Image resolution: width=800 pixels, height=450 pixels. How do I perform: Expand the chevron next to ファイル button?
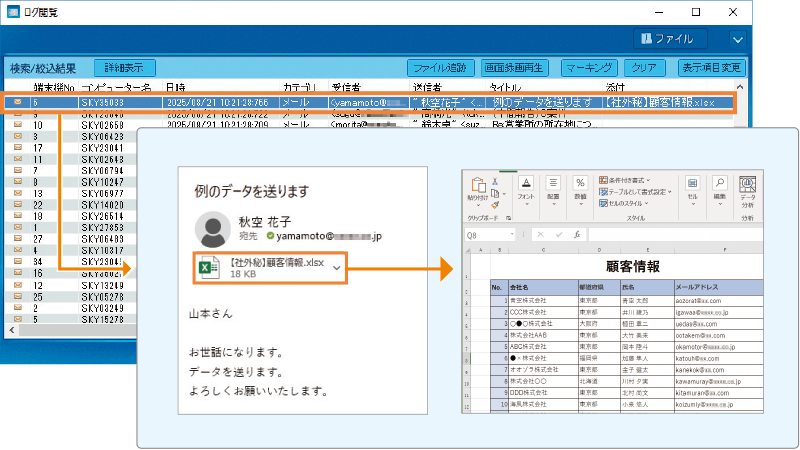[738, 40]
